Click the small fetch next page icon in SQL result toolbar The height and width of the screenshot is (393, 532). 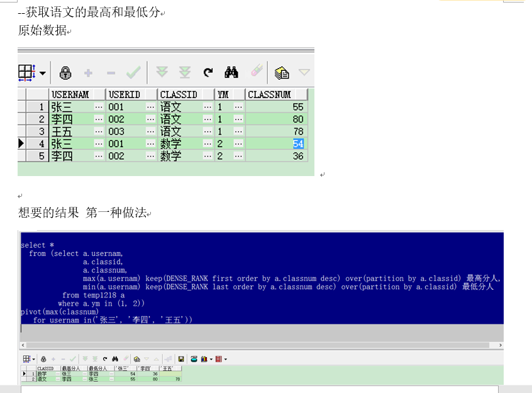[85, 358]
